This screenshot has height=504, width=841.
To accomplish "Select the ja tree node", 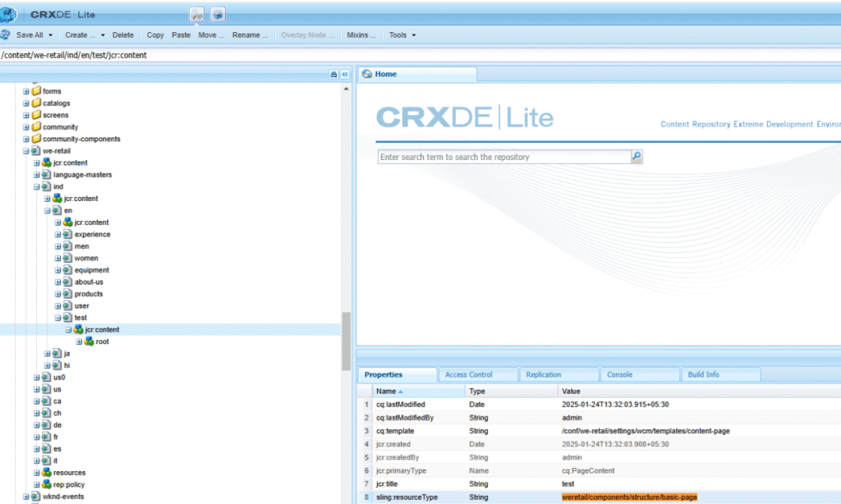I will pos(67,353).
